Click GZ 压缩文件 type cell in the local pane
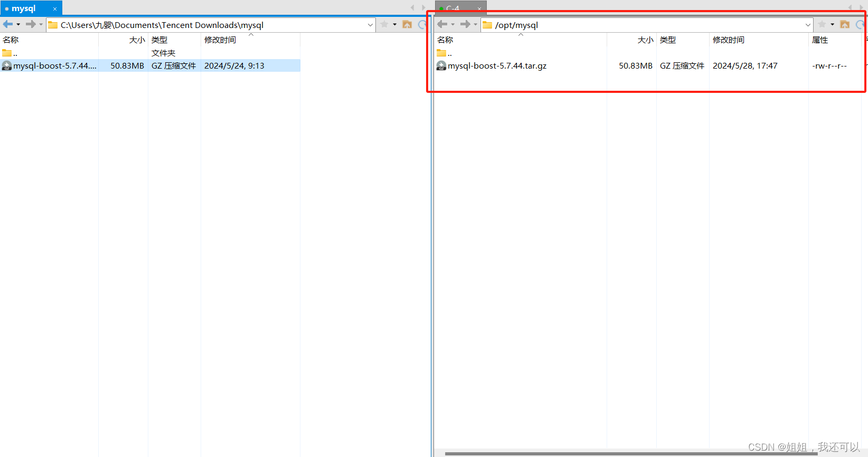 coord(174,65)
